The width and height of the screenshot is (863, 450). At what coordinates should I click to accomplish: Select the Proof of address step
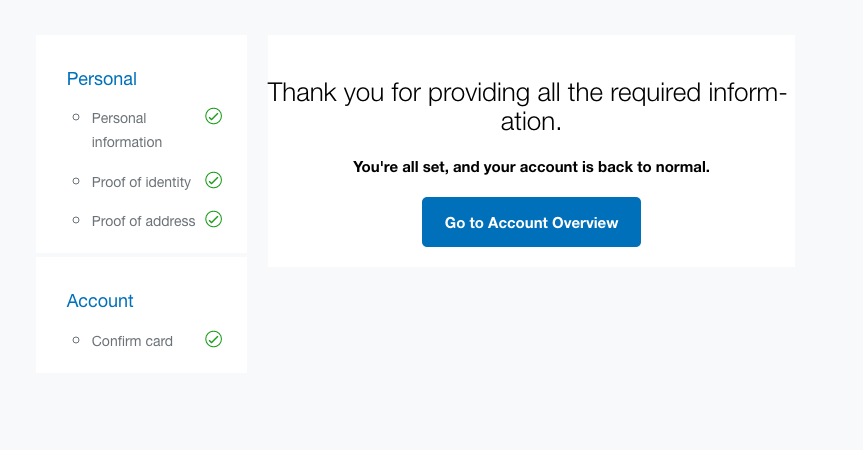click(143, 221)
